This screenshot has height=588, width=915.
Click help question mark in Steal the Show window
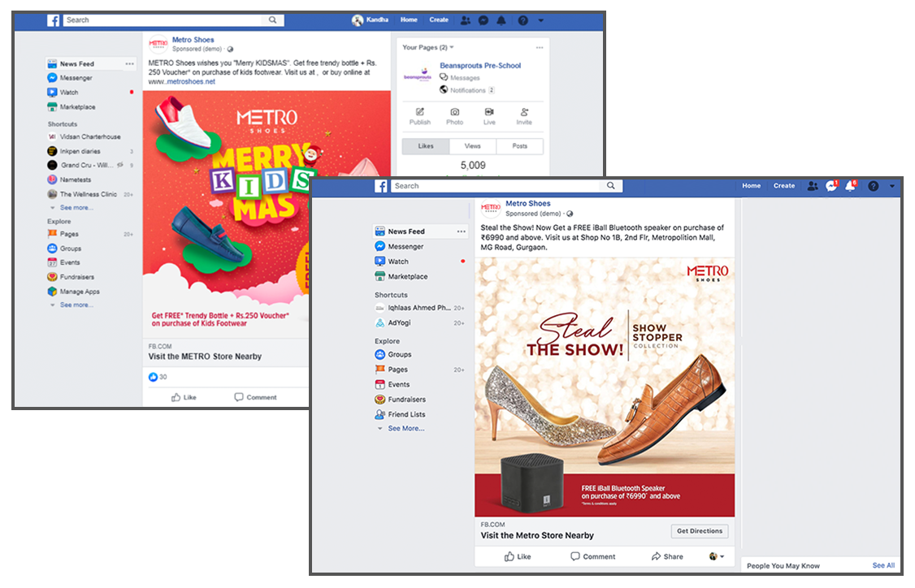pos(873,186)
